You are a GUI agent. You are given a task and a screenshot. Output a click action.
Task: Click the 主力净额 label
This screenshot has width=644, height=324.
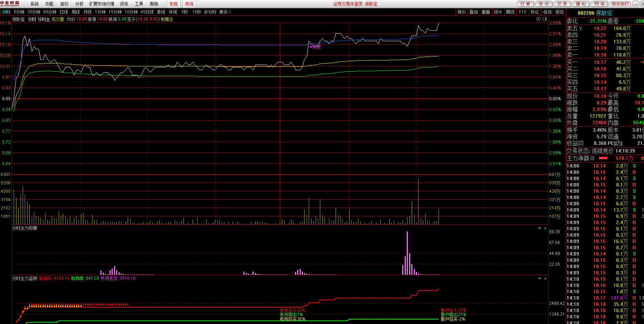578,159
